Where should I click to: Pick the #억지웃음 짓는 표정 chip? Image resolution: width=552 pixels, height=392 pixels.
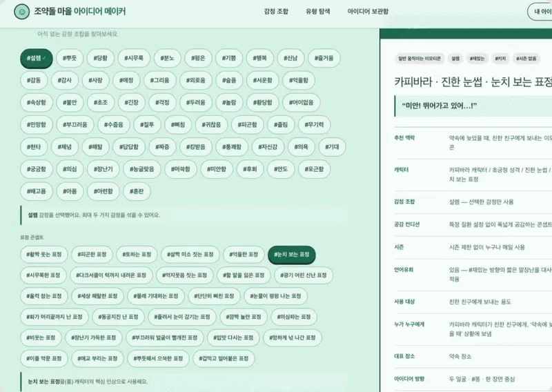click(x=184, y=275)
